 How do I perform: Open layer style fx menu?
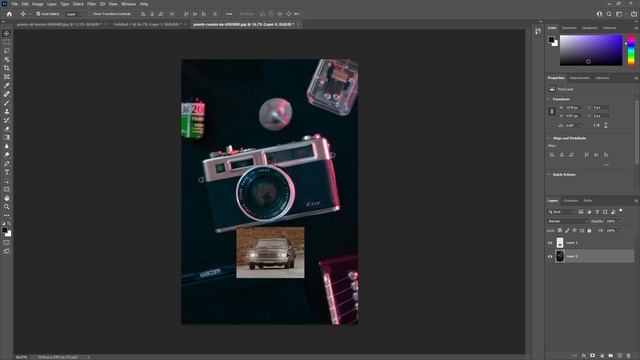(x=584, y=356)
